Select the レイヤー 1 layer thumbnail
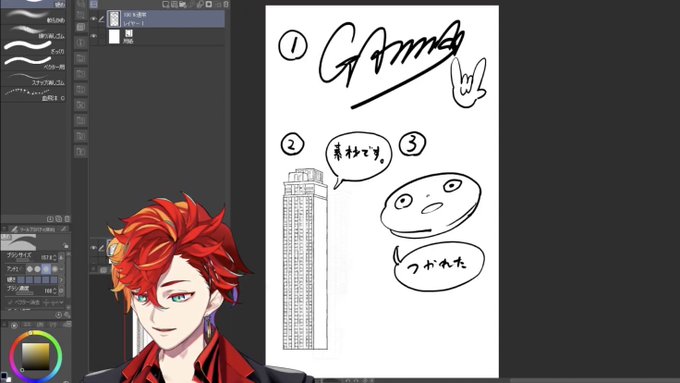 [x=114, y=19]
